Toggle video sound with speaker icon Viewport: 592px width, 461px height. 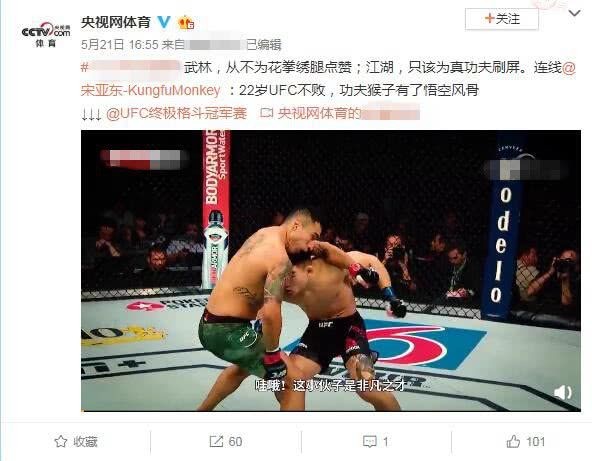tap(563, 393)
